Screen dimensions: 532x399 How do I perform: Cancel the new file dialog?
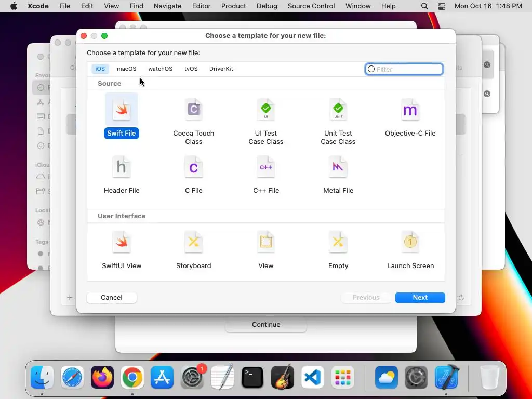[112, 298]
